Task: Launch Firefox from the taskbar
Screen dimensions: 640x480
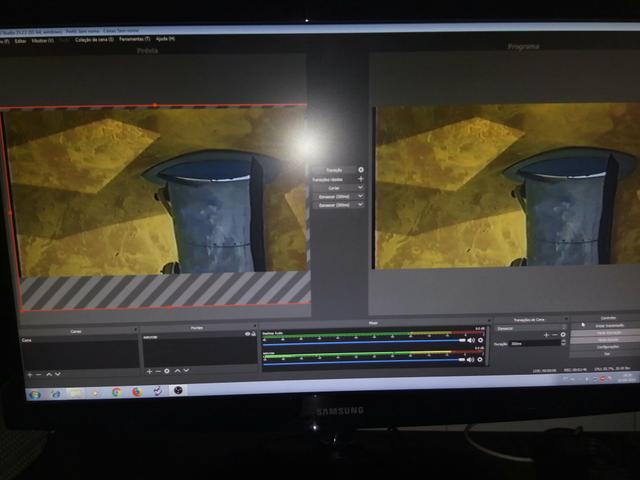Action: click(138, 392)
